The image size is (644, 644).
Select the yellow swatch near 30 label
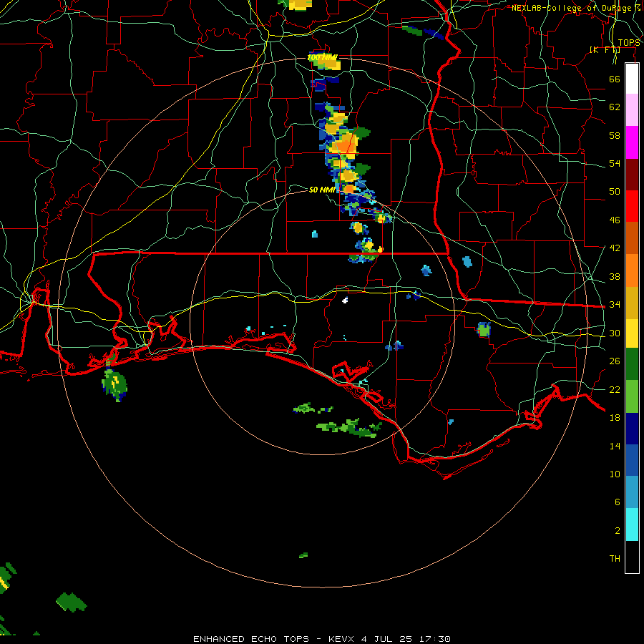tap(632, 333)
